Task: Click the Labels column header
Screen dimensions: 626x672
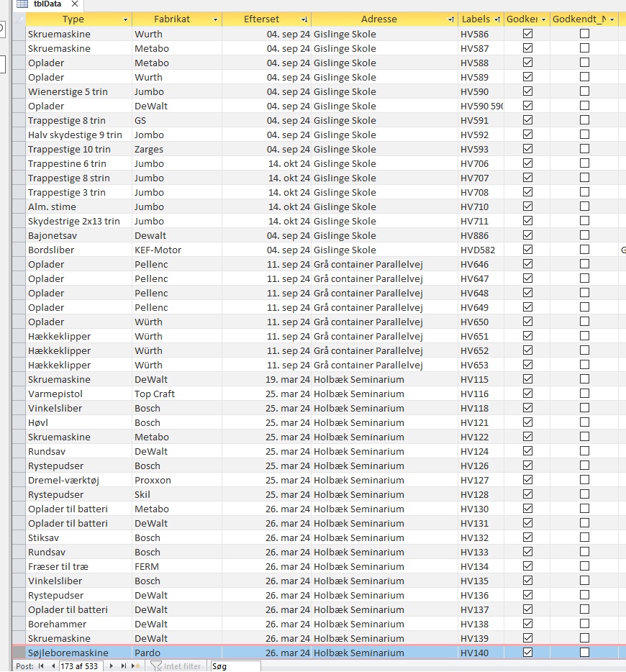Action: pyautogui.click(x=476, y=19)
